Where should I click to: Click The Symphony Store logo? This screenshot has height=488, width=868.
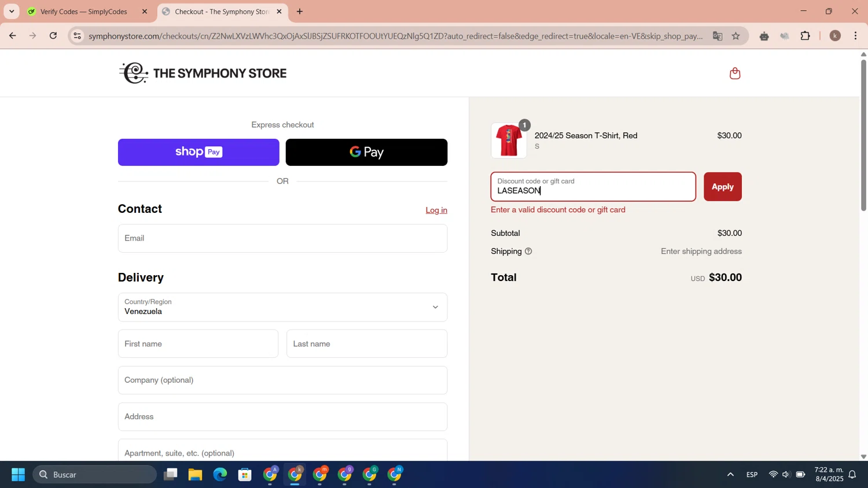click(203, 73)
